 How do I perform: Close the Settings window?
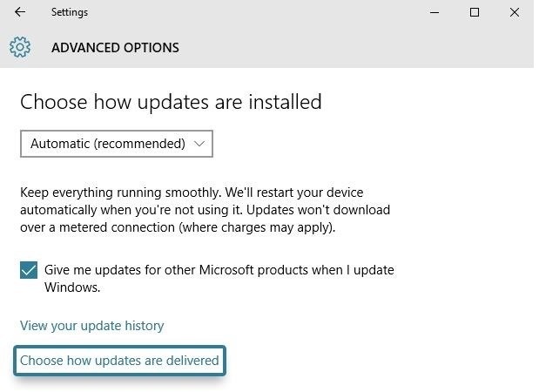click(515, 12)
